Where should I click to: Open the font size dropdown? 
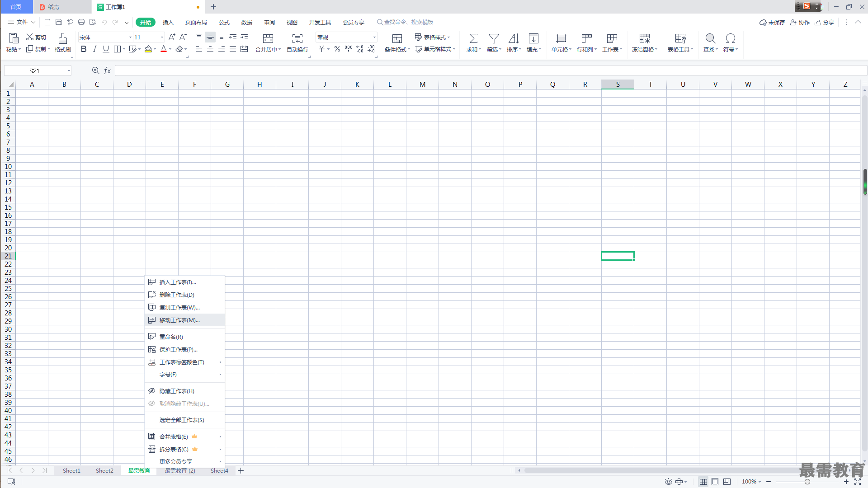coord(162,37)
